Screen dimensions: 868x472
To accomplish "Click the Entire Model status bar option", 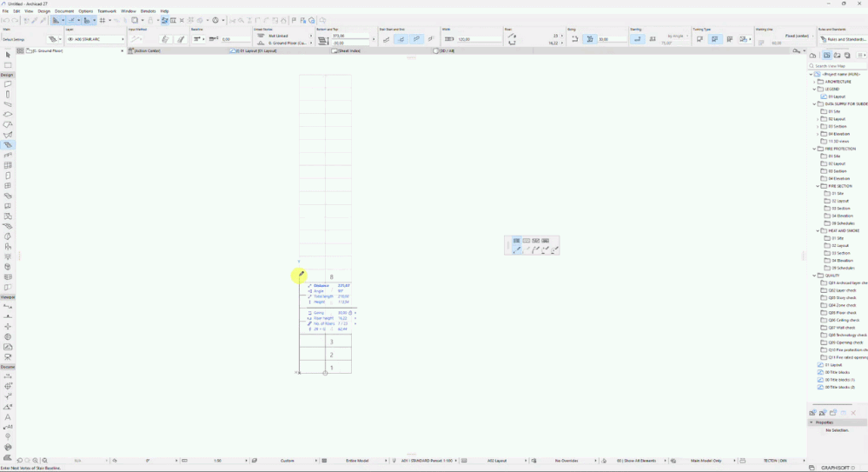I will 357,461.
